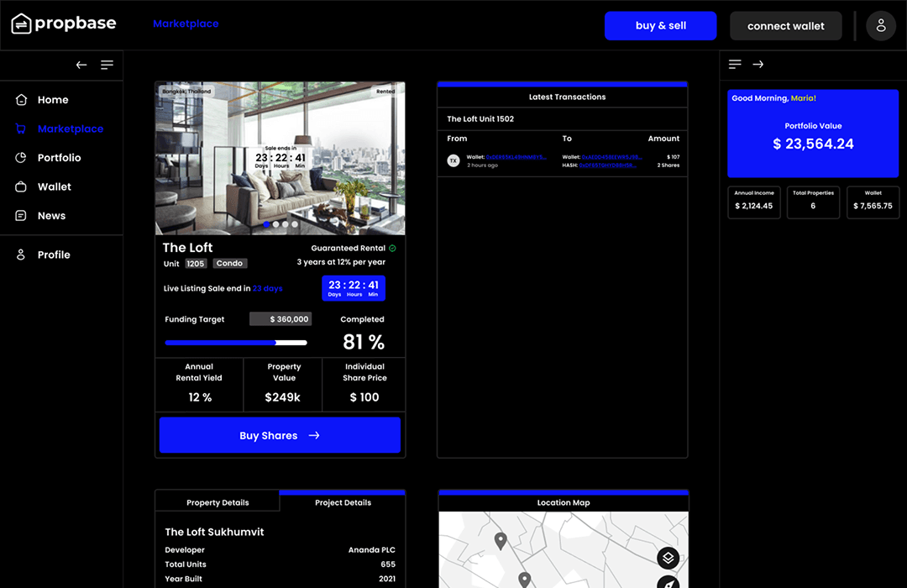907x588 pixels.
Task: Switch to the Property Details tab
Action: tap(217, 501)
